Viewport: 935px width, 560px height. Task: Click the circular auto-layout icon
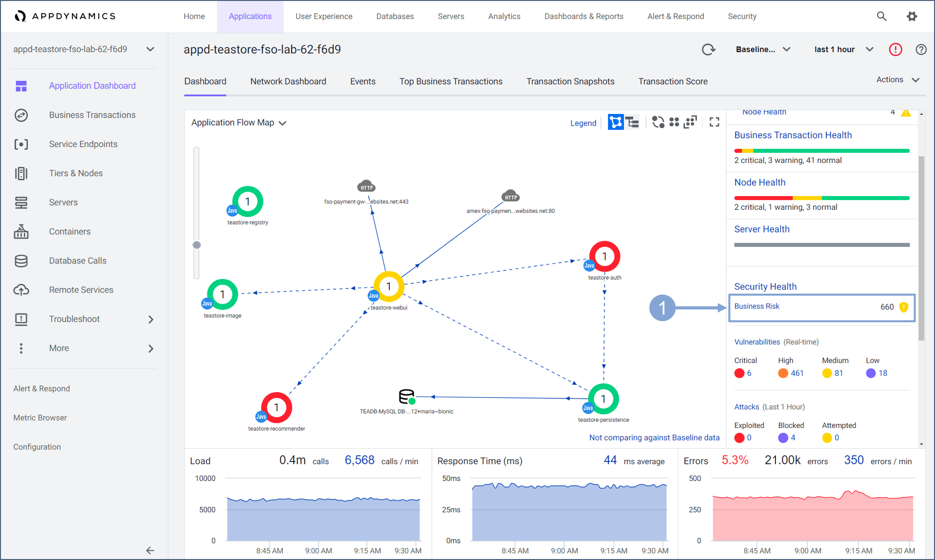tap(658, 122)
